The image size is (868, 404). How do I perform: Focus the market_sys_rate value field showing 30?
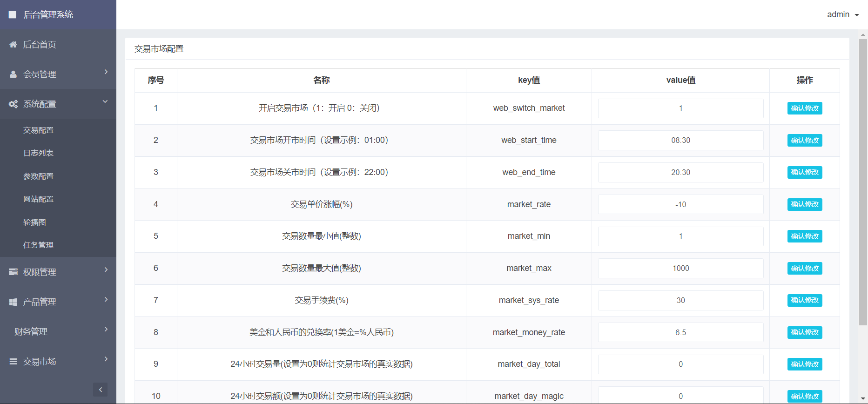[680, 300]
